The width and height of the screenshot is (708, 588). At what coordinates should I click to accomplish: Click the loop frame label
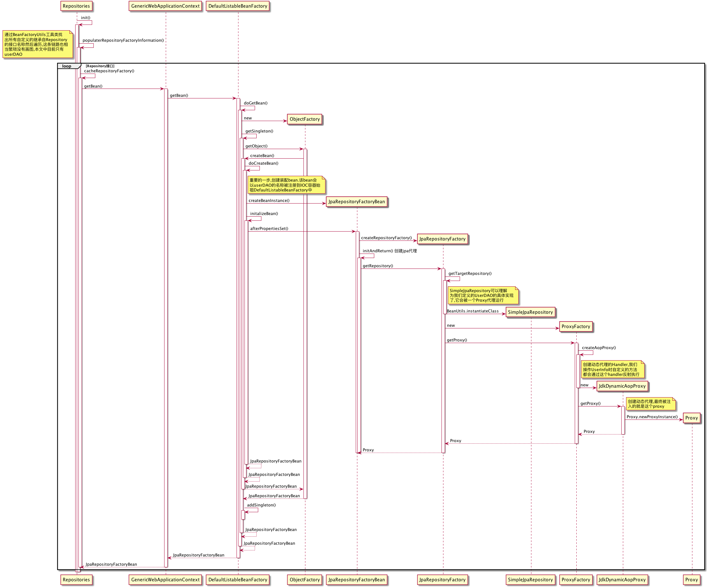(x=67, y=66)
